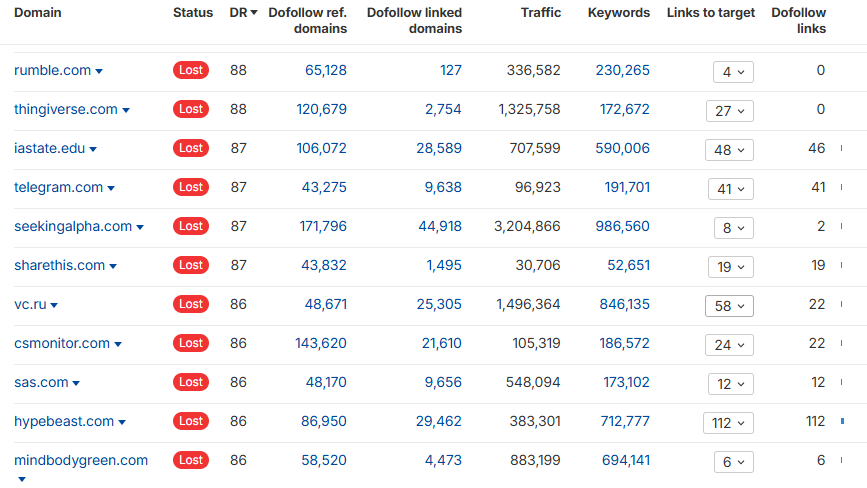Expand the iastate.edu dropdown arrow
867x488 pixels.
pos(93,149)
